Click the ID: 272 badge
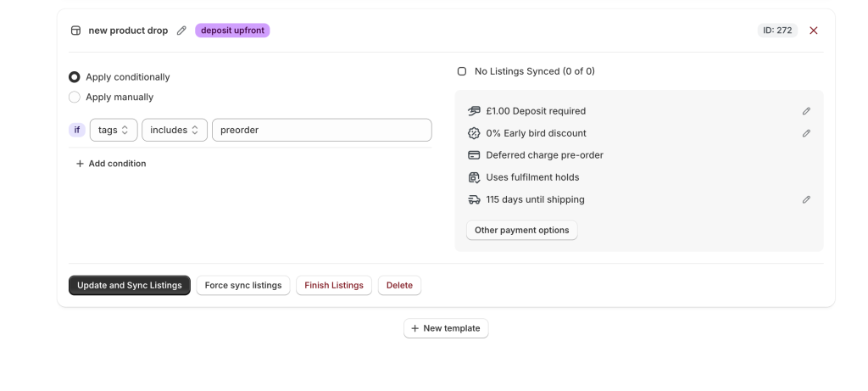The width and height of the screenshot is (868, 391). [777, 31]
